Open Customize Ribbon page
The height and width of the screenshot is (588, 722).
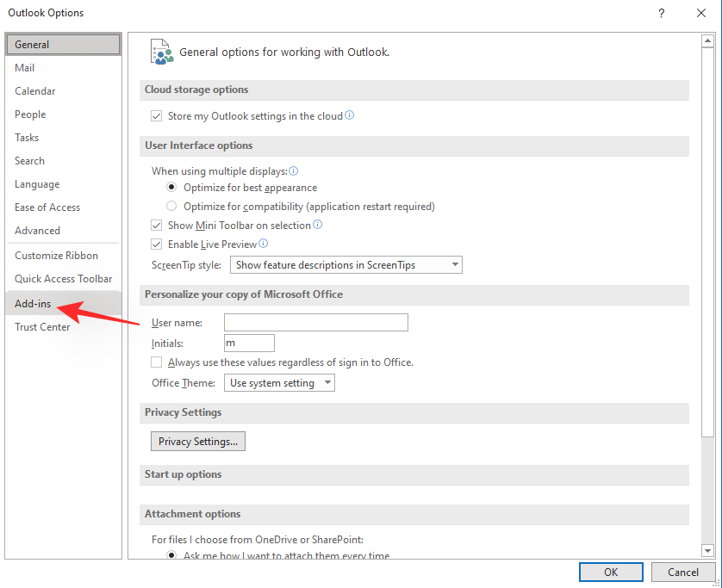(64, 256)
